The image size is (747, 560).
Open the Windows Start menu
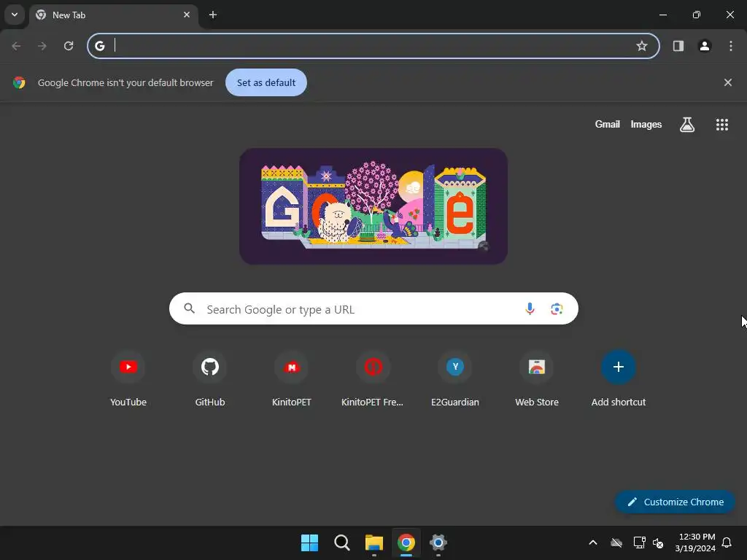tap(309, 542)
